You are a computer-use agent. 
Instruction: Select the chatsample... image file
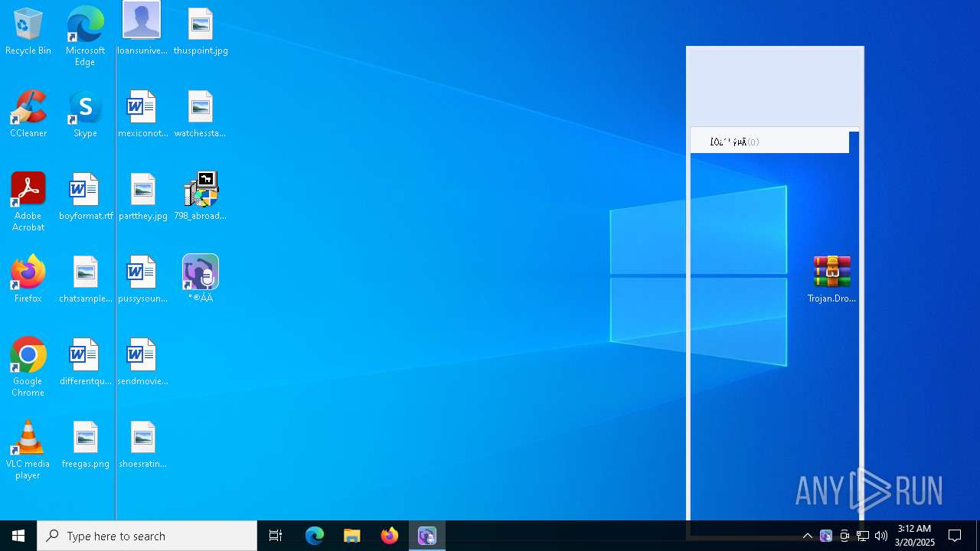(85, 280)
